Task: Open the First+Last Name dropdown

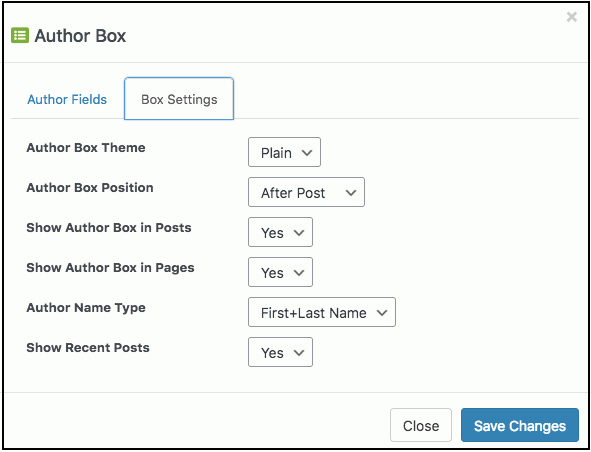Action: (x=322, y=312)
